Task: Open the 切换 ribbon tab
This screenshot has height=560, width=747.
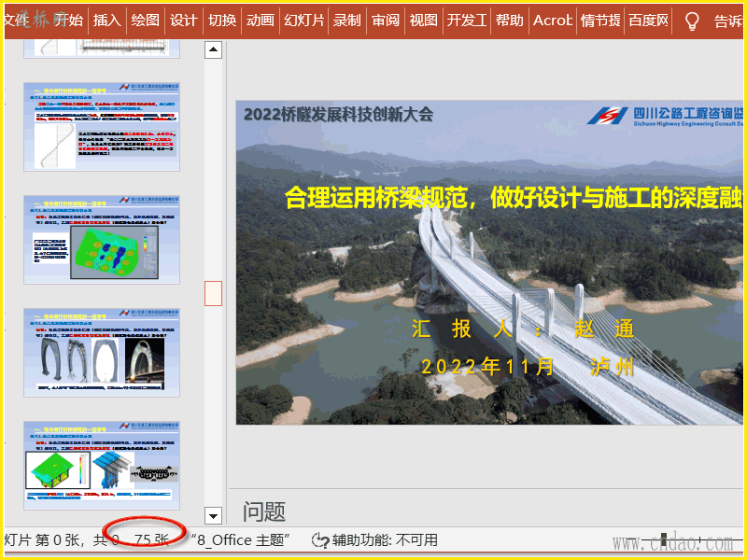Action: [x=222, y=21]
